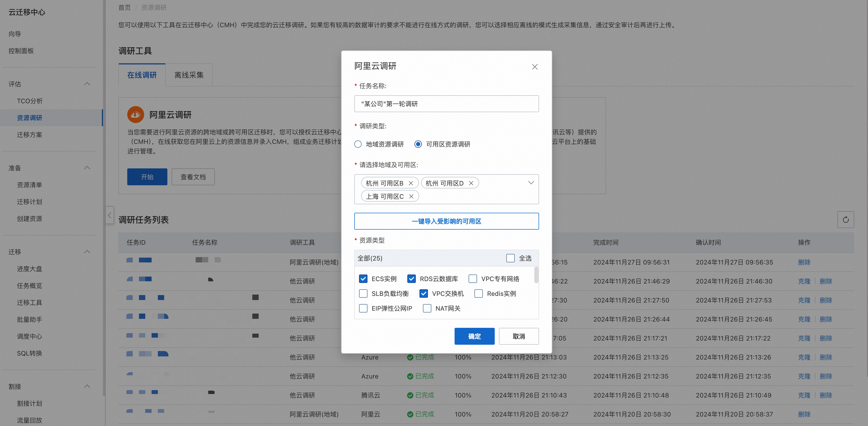Click the blue 开始 button
The height and width of the screenshot is (426, 868).
click(147, 177)
